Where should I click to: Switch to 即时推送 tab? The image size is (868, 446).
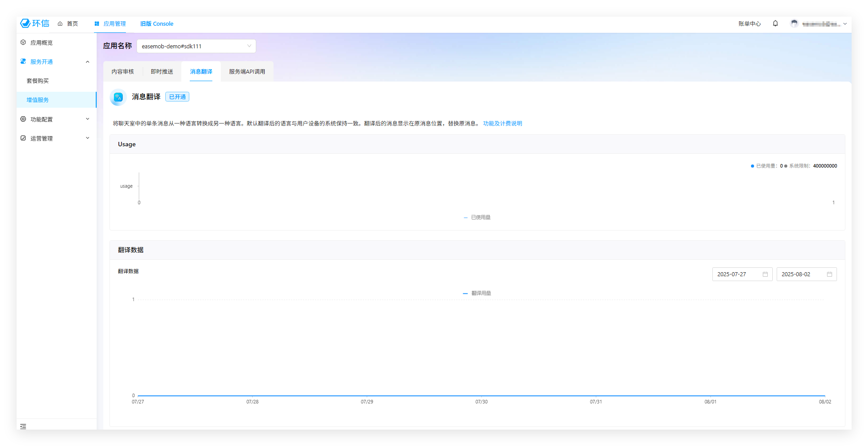click(162, 71)
